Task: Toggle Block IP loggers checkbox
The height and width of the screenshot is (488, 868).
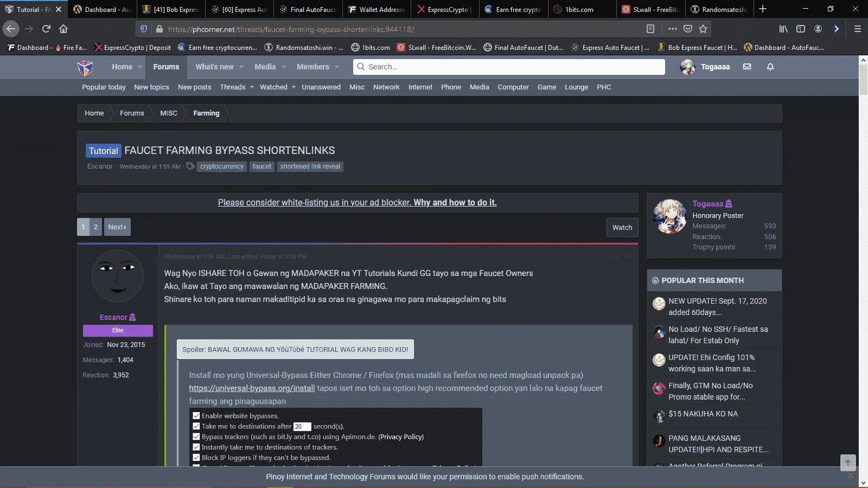Action: click(x=196, y=458)
